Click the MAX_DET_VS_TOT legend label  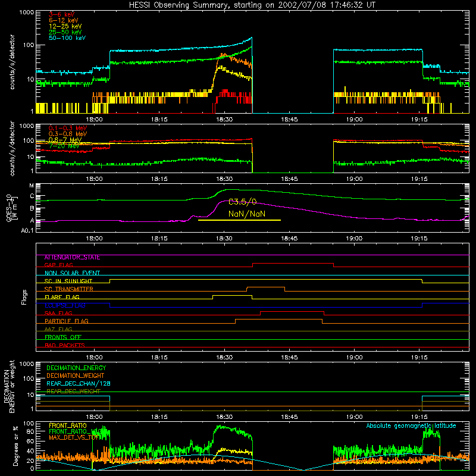(73, 437)
